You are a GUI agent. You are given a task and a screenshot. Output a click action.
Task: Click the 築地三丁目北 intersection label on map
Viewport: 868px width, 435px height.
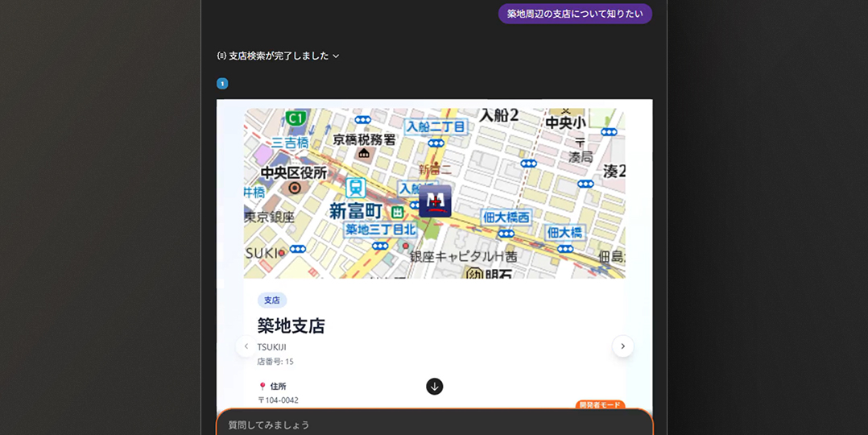[x=380, y=229]
